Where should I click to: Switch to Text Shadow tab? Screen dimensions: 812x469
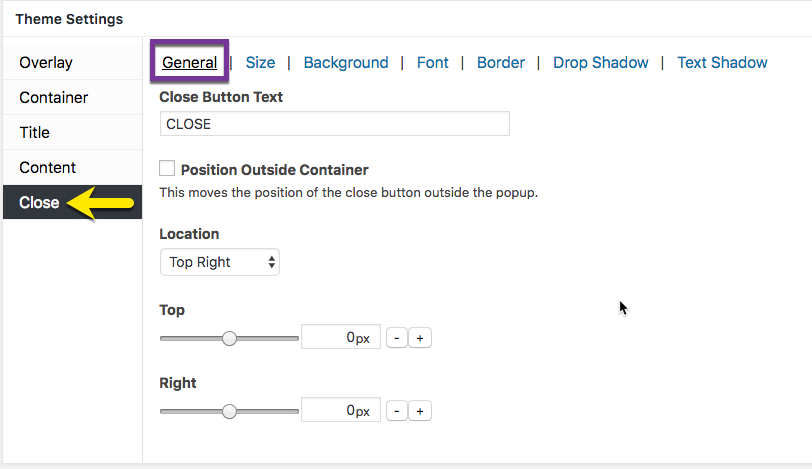coord(722,62)
